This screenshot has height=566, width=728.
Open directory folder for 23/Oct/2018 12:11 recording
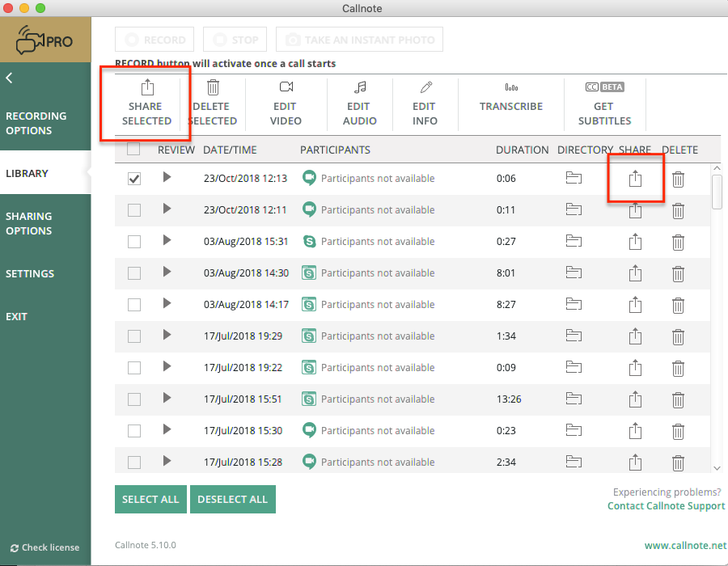574,209
